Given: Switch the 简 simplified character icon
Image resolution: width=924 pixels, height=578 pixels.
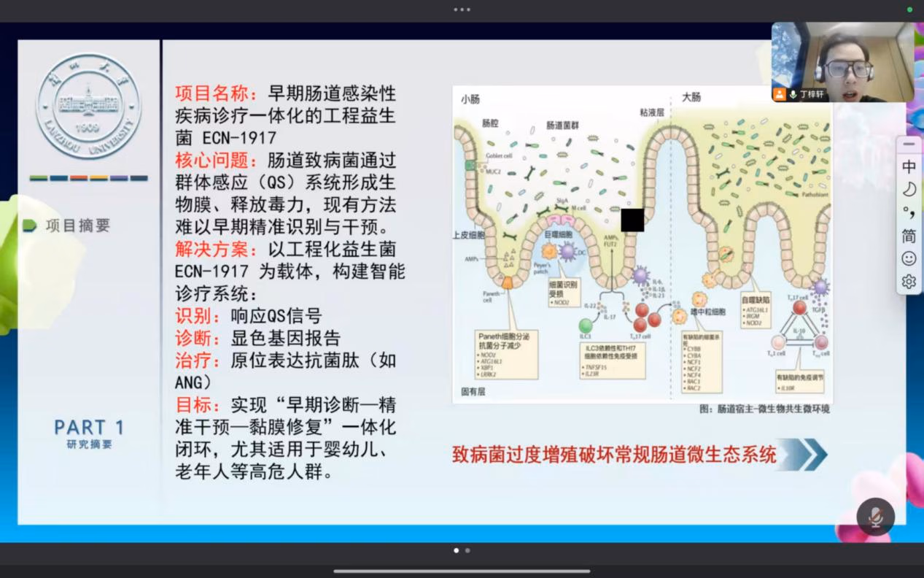Looking at the screenshot, I should pyautogui.click(x=909, y=236).
